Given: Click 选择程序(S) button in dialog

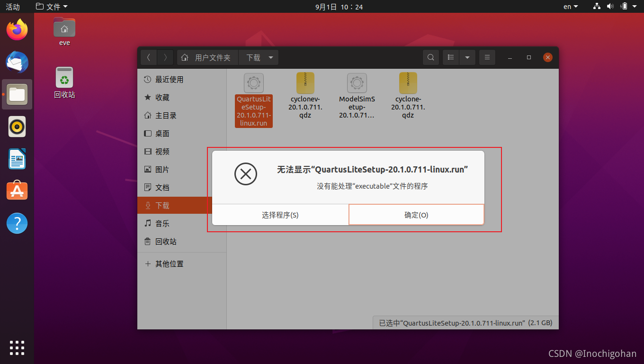Looking at the screenshot, I should pos(280,215).
